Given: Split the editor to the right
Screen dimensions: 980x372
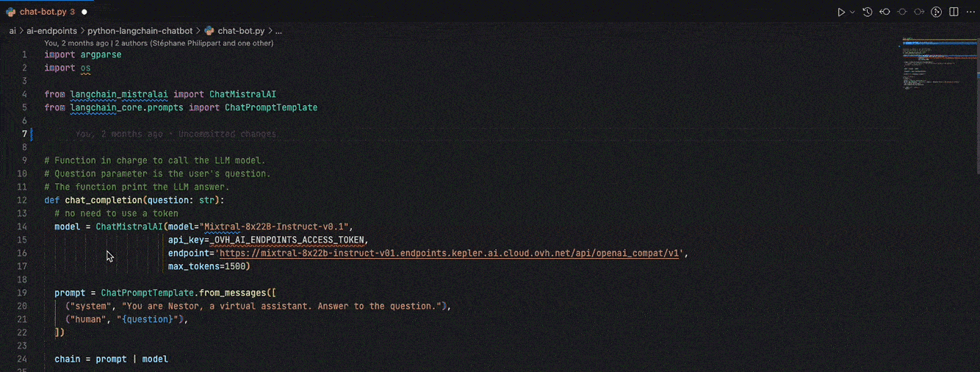Looking at the screenshot, I should [954, 12].
